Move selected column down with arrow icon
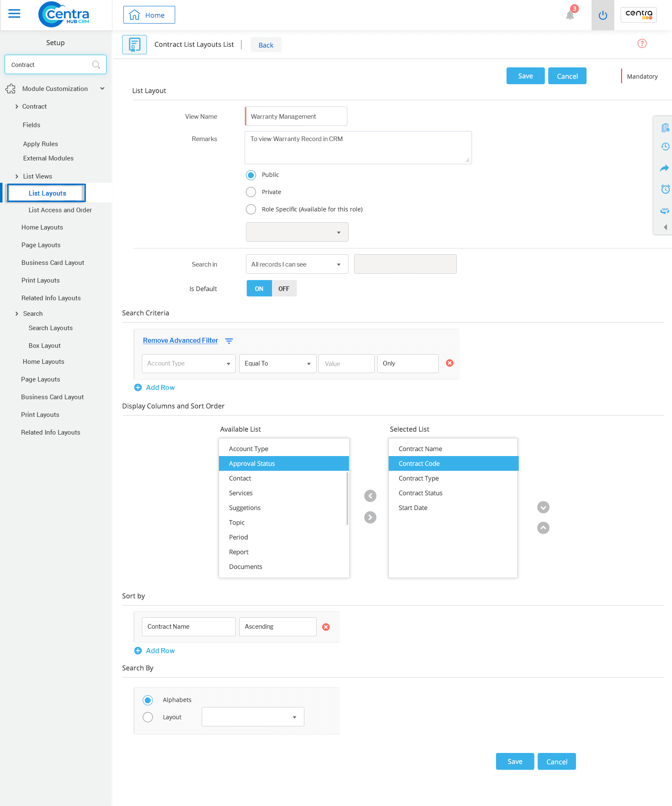The height and width of the screenshot is (806, 672). click(x=543, y=507)
